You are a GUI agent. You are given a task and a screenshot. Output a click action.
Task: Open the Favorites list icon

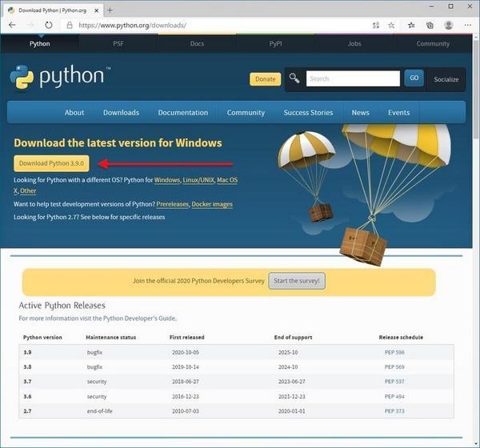[411, 25]
